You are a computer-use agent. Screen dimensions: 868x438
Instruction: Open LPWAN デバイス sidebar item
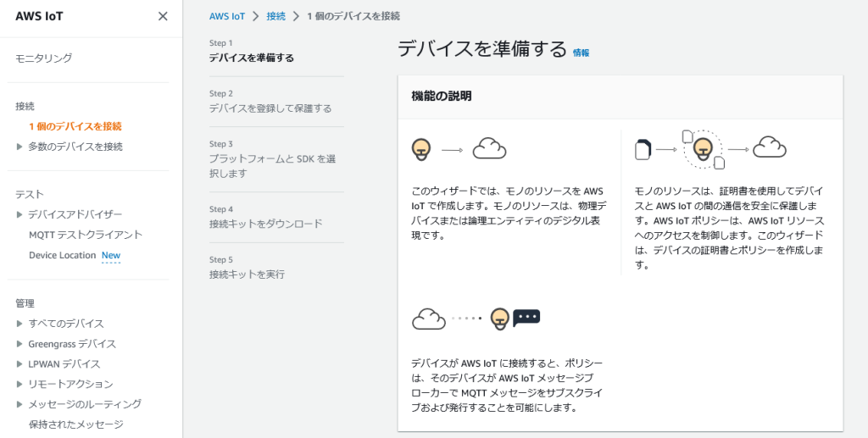[x=64, y=364]
